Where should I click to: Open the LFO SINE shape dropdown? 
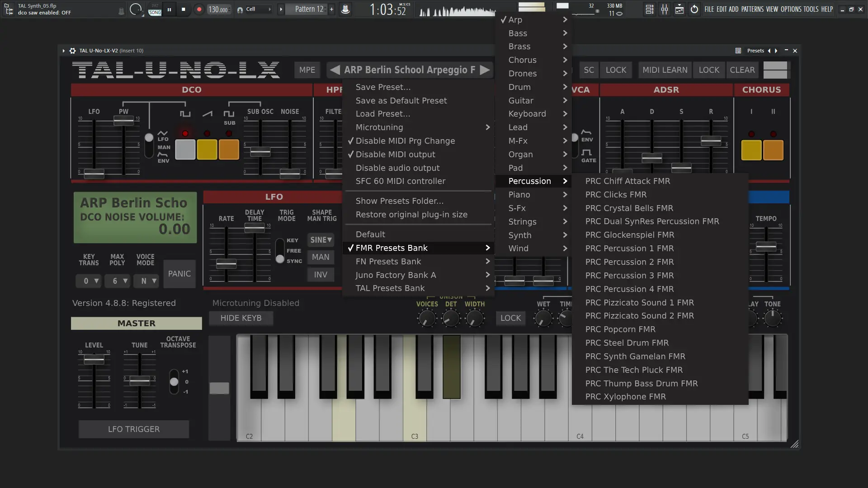[x=321, y=240]
